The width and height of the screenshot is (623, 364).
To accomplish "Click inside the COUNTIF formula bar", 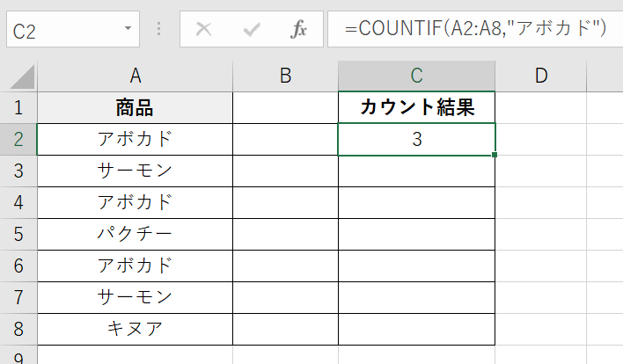I will tap(475, 30).
